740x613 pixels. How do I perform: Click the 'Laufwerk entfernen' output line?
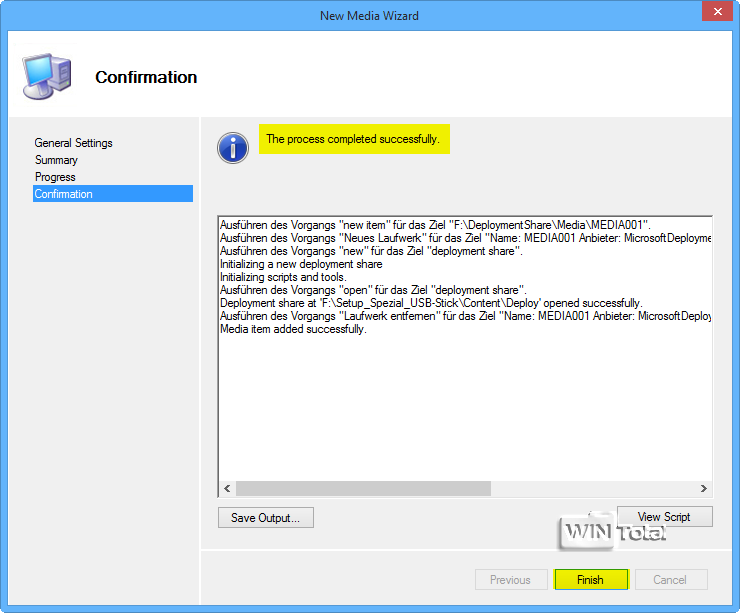[x=465, y=316]
